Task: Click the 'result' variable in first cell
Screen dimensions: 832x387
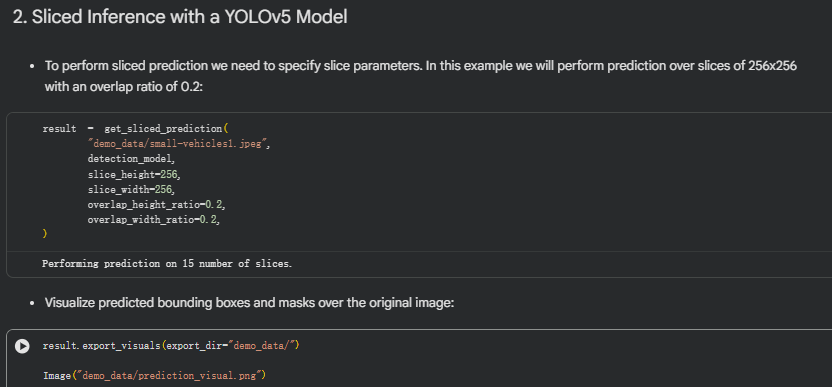Action: click(x=59, y=128)
